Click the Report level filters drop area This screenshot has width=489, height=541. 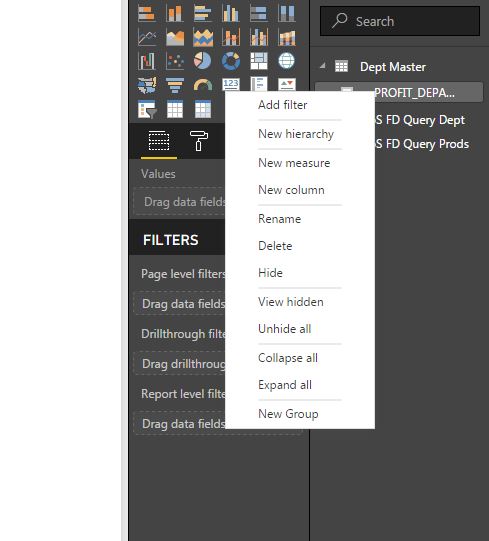(x=179, y=423)
